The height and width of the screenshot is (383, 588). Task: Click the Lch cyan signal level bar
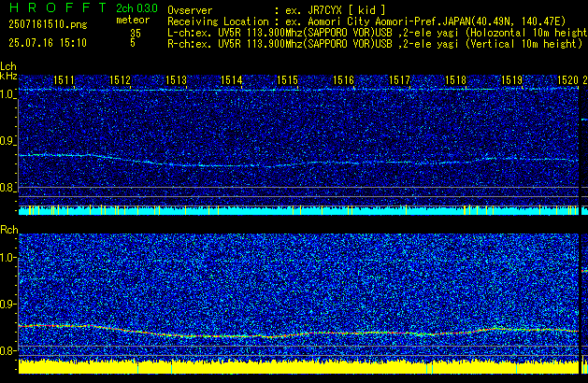pyautogui.click(x=298, y=210)
